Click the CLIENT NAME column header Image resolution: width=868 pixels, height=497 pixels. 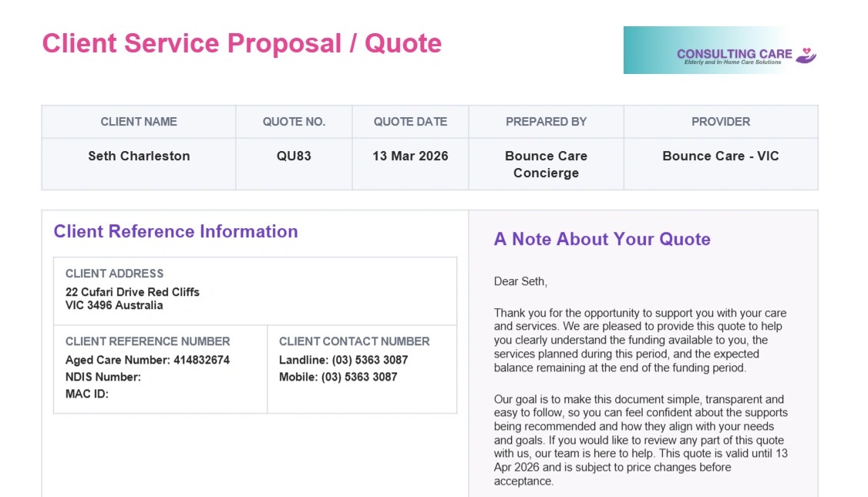[x=139, y=122]
